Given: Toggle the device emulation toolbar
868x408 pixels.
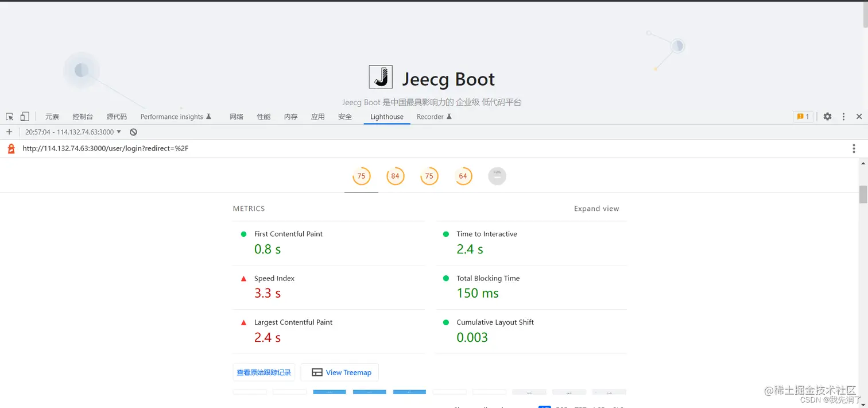Looking at the screenshot, I should point(24,116).
